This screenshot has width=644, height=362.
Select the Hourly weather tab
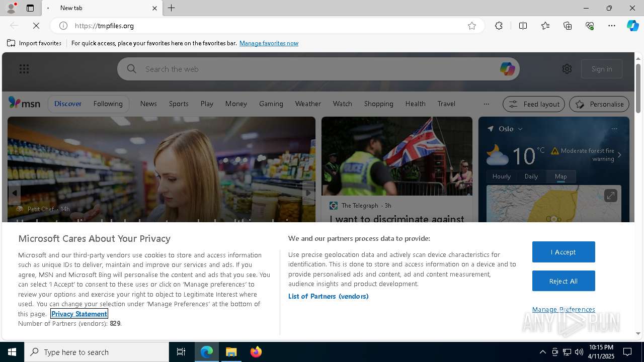coord(502,176)
